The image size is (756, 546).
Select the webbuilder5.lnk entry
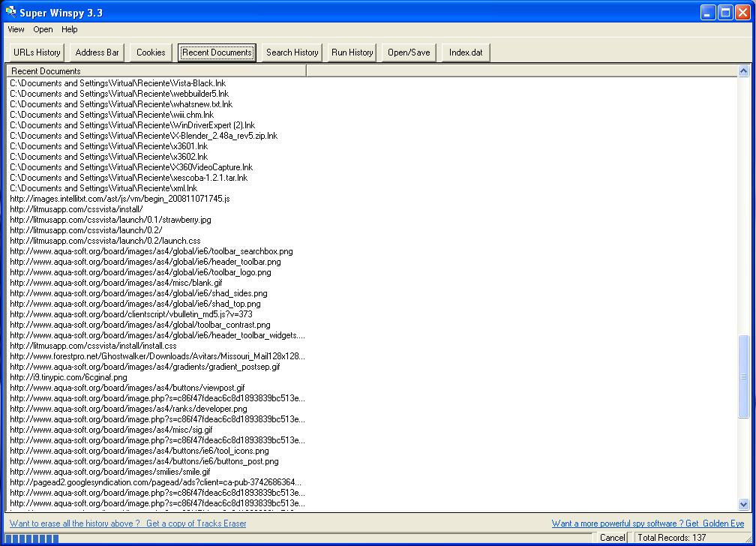[x=119, y=94]
